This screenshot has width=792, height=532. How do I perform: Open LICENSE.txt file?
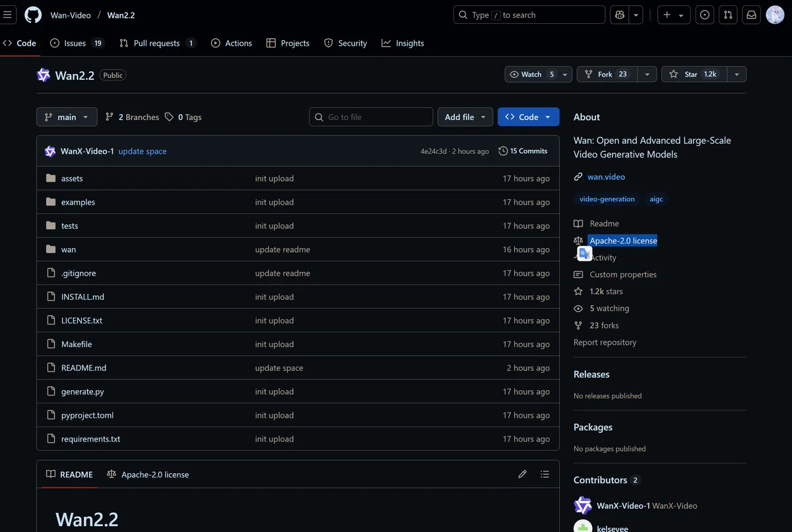pyautogui.click(x=82, y=321)
